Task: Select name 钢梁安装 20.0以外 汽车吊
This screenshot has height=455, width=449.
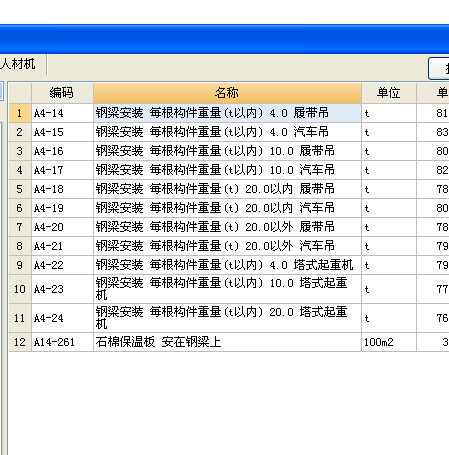Action: point(227,246)
